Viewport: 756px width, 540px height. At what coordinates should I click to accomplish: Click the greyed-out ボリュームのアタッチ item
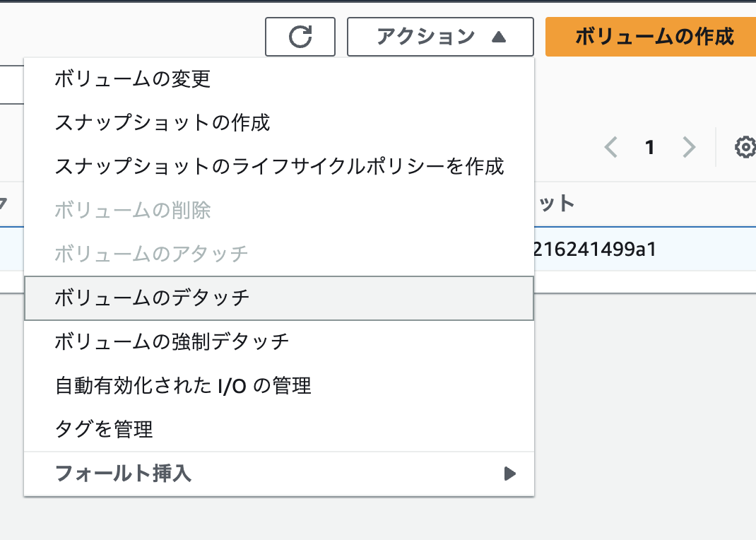pos(151,254)
